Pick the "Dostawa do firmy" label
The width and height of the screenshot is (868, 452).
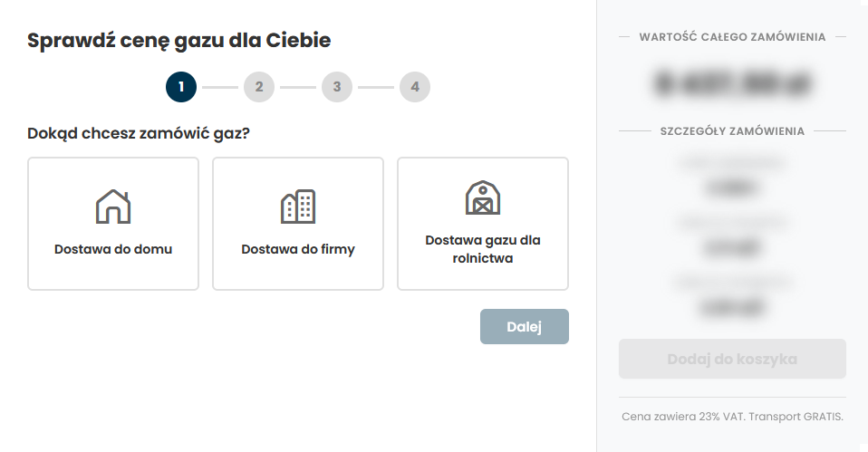[298, 249]
